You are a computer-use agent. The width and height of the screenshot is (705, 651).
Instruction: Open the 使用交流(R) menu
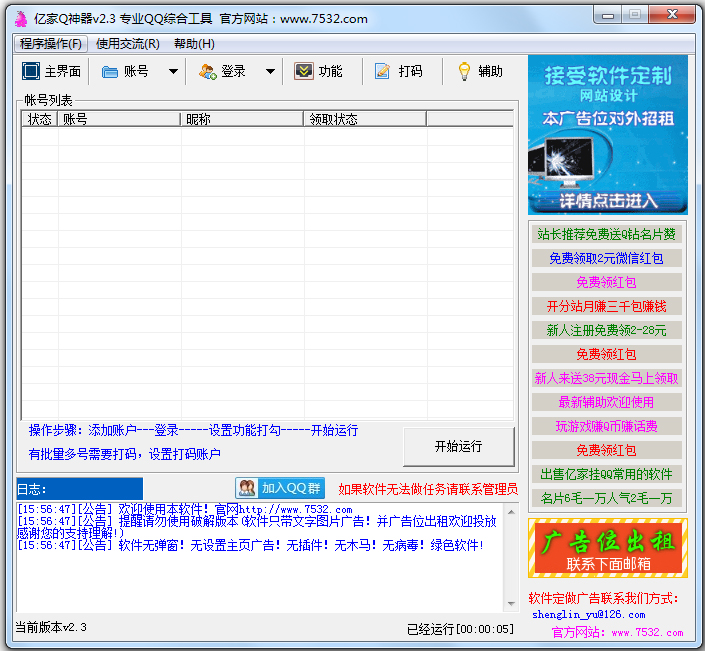point(127,44)
